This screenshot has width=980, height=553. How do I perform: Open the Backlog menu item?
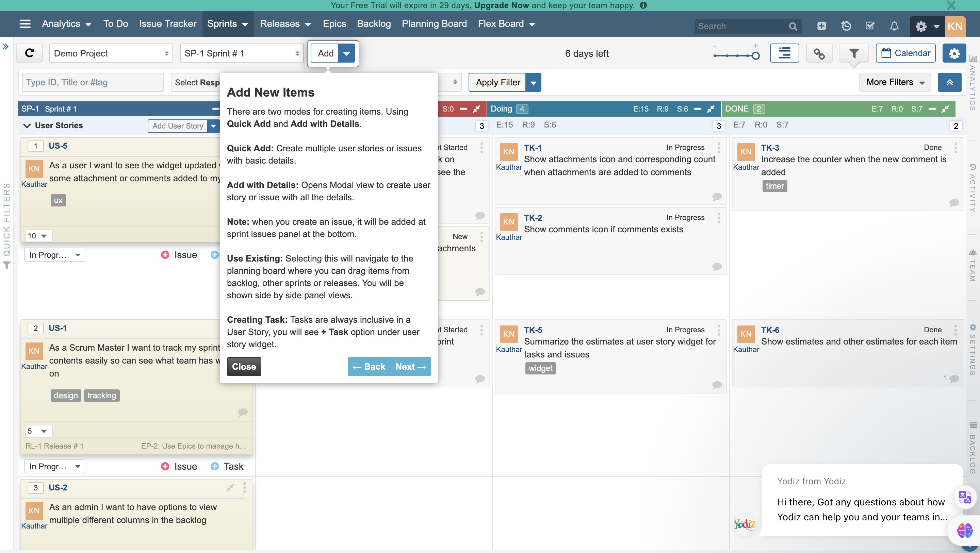coord(374,24)
